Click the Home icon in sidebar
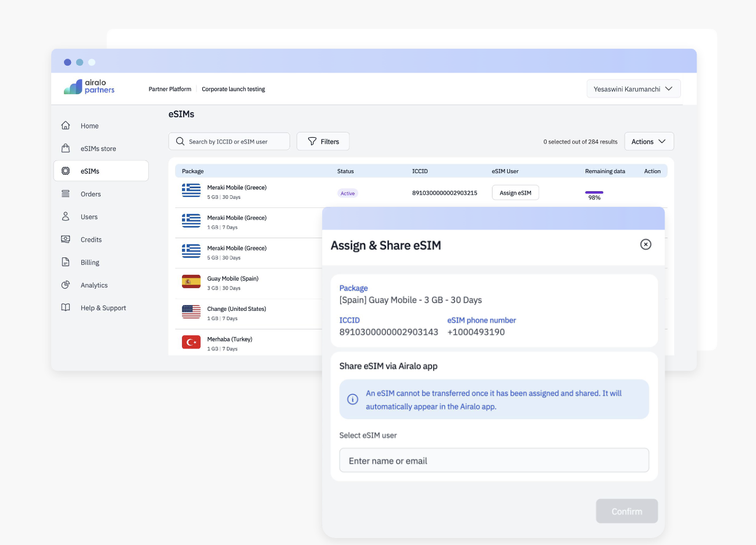Image resolution: width=756 pixels, height=545 pixels. (x=66, y=126)
